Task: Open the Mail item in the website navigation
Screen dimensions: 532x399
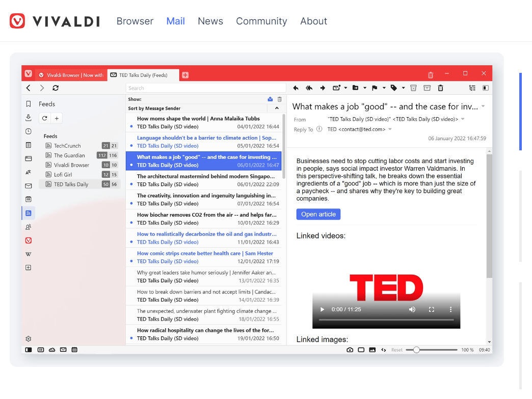Action: click(x=175, y=21)
